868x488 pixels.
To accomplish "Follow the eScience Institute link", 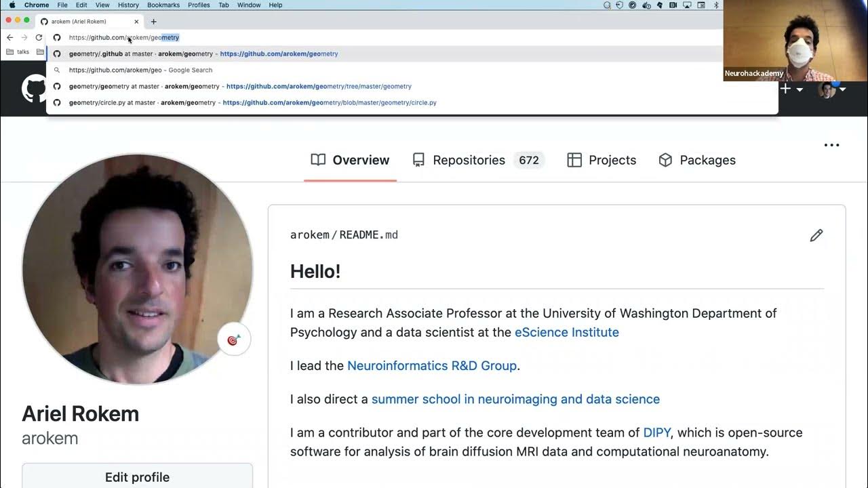I will pyautogui.click(x=566, y=333).
